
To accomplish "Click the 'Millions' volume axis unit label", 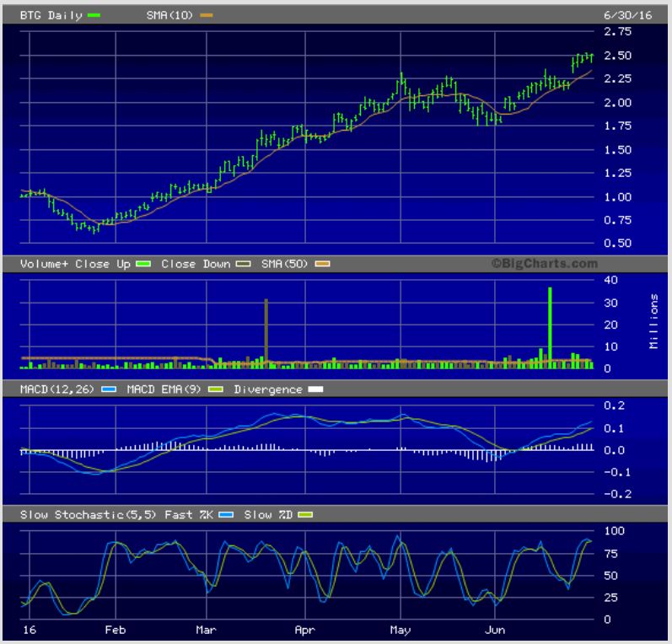I will point(653,321).
